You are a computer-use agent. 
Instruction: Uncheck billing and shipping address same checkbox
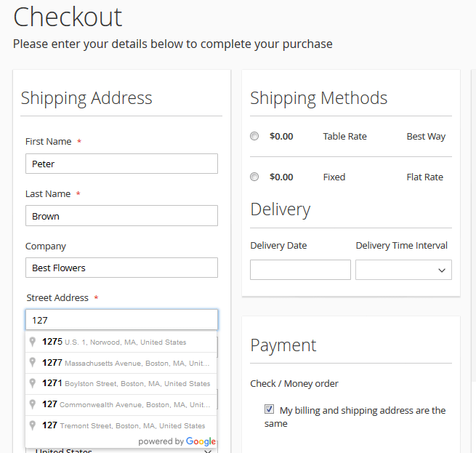pyautogui.click(x=270, y=409)
